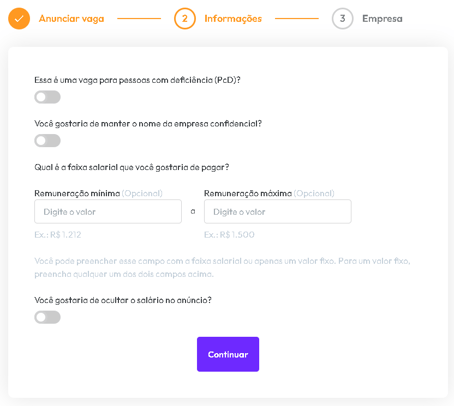
Task: Click the Remuneração máxima field label
Action: tap(248, 193)
